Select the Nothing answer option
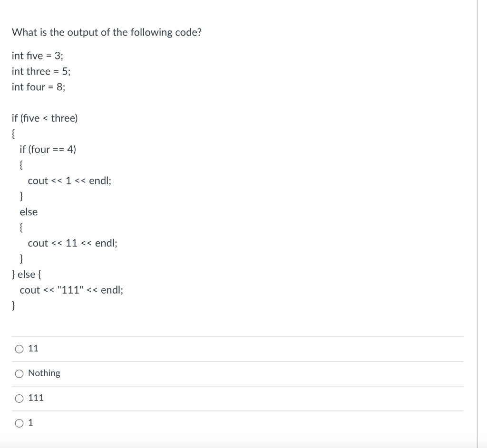The image size is (487, 448). (19, 373)
